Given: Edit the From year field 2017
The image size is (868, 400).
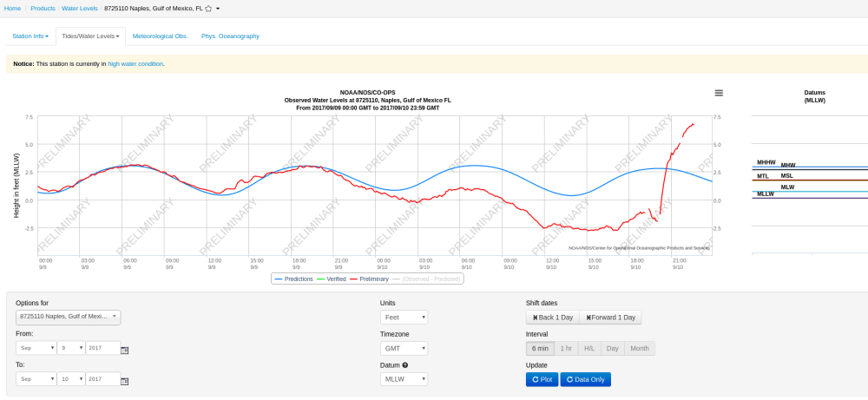Looking at the screenshot, I should point(103,348).
